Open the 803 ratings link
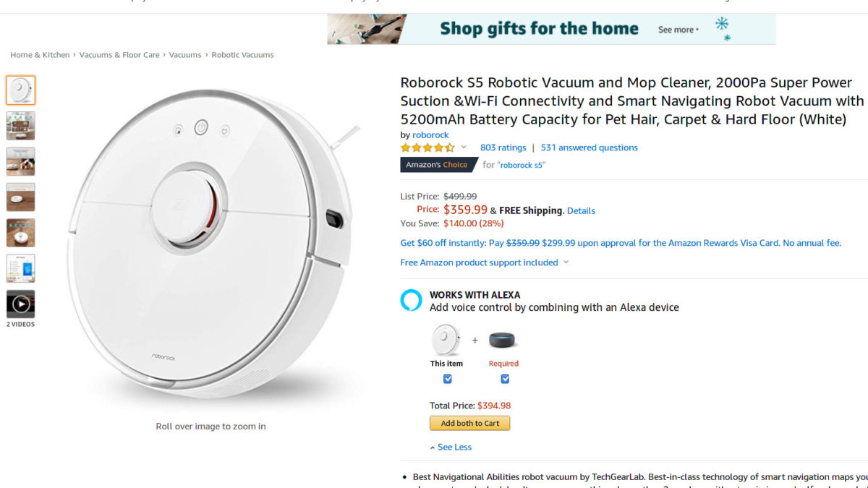The image size is (868, 488). (x=503, y=147)
